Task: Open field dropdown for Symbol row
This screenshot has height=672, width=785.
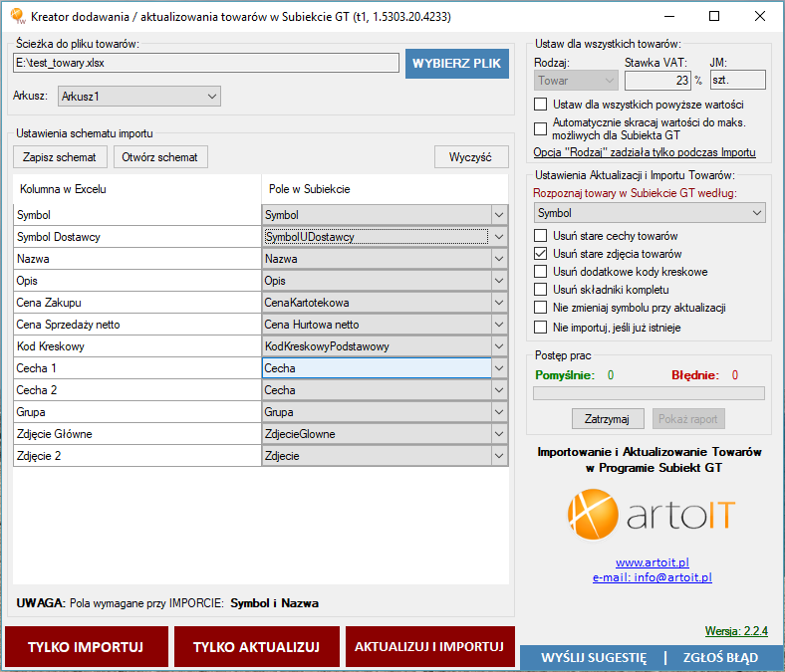Action: point(499,215)
